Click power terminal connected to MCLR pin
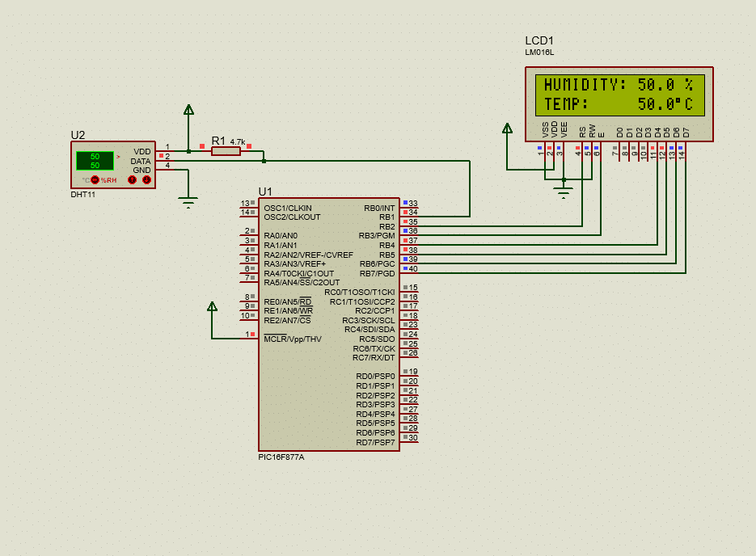 pos(212,306)
